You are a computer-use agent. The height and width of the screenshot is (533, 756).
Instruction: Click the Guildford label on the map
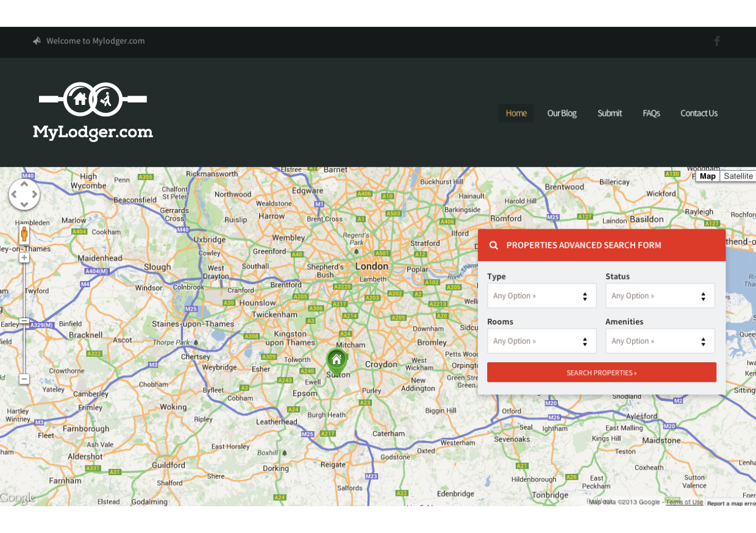168,465
